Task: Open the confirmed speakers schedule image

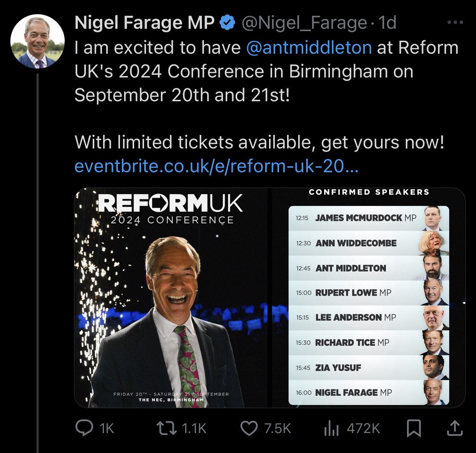Action: tap(369, 298)
